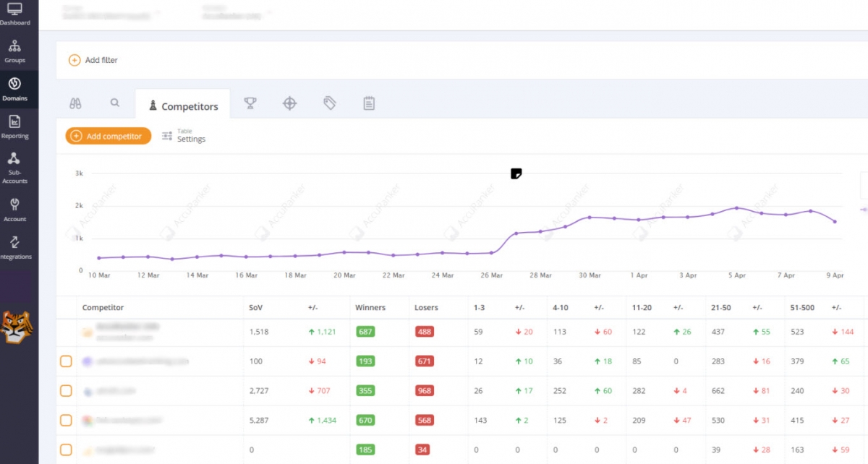Open Table Settings options
The width and height of the screenshot is (868, 464).
(x=184, y=136)
